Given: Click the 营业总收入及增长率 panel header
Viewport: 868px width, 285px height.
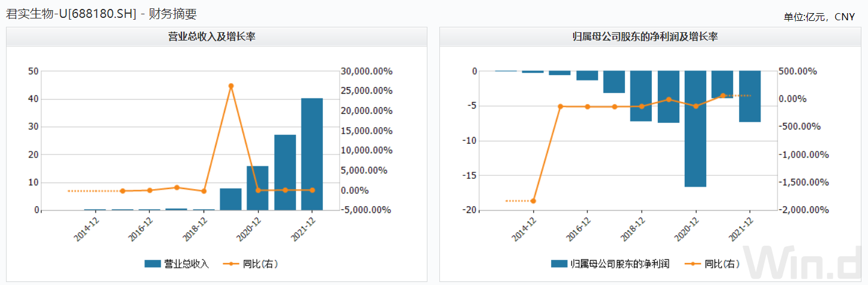Looking at the screenshot, I should [217, 37].
